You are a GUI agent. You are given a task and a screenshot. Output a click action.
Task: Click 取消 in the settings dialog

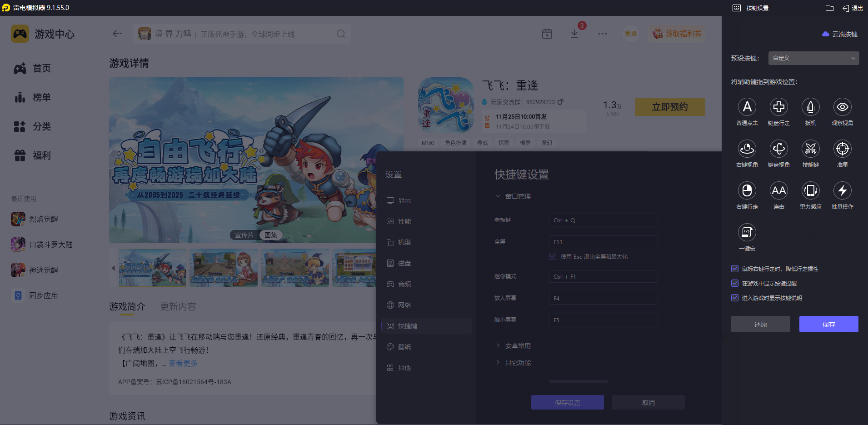[648, 402]
